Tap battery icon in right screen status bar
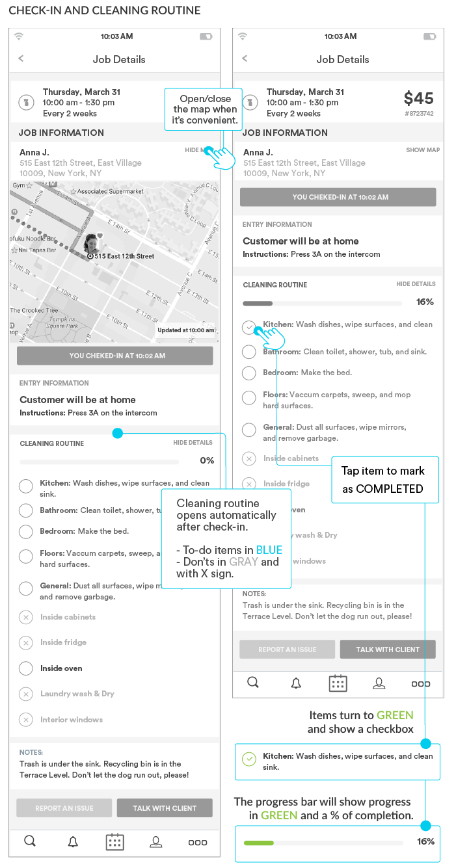Image resolution: width=456 pixels, height=868 pixels. click(429, 36)
